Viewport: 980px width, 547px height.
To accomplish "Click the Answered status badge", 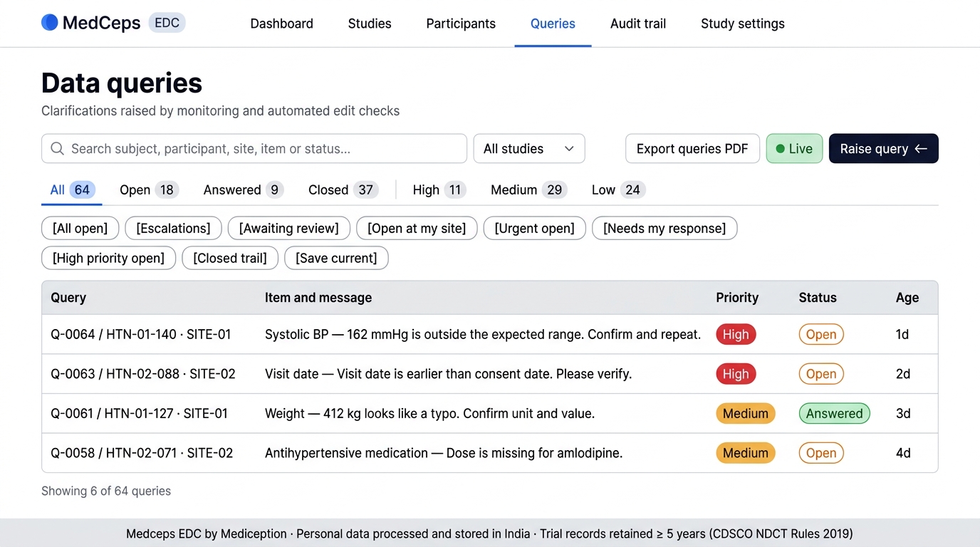I will click(834, 414).
